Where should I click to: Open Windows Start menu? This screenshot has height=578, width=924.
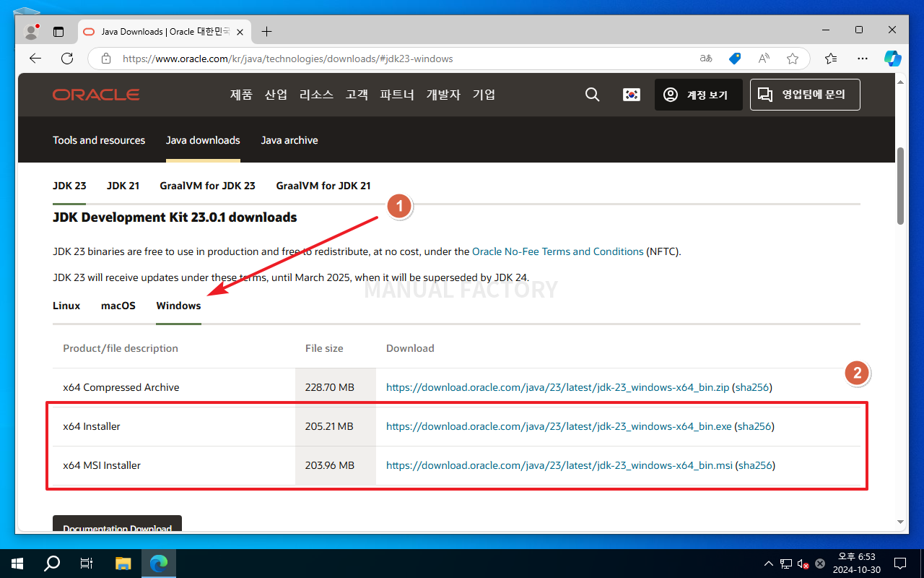coord(17,563)
